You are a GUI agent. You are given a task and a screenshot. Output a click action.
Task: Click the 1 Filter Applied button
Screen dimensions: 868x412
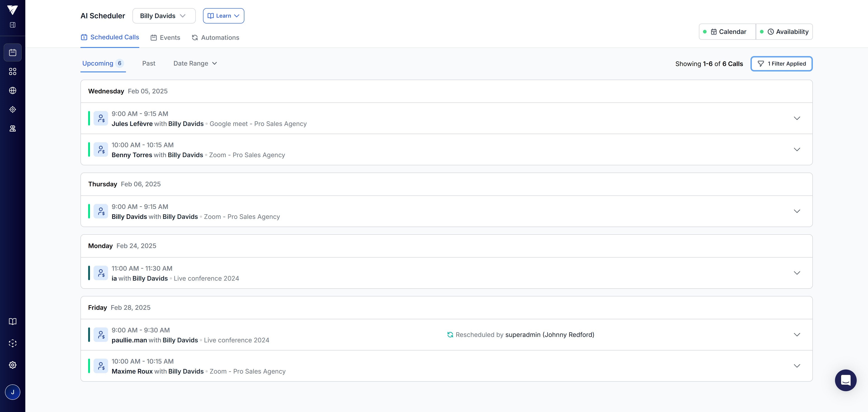point(781,64)
